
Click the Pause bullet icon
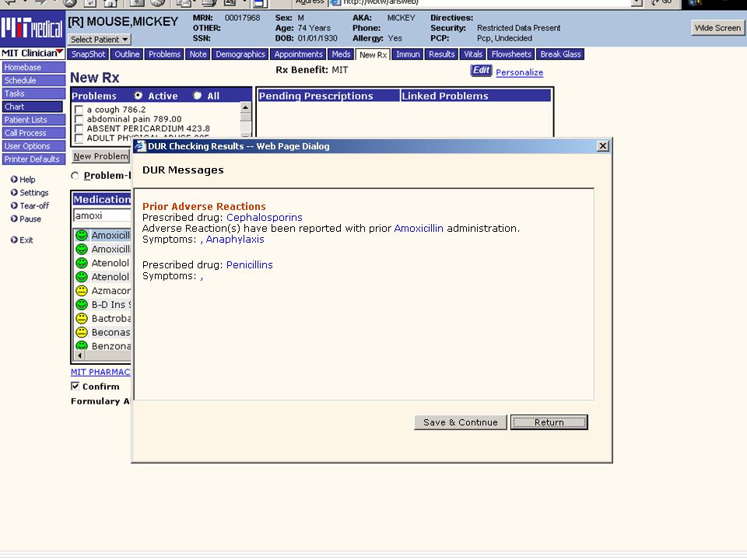coord(14,219)
